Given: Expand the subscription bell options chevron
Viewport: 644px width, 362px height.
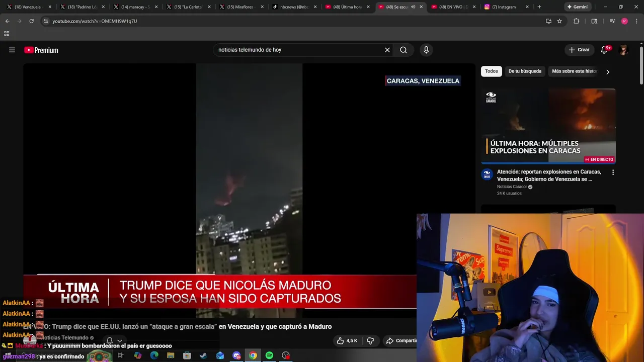Looking at the screenshot, I should point(120,341).
